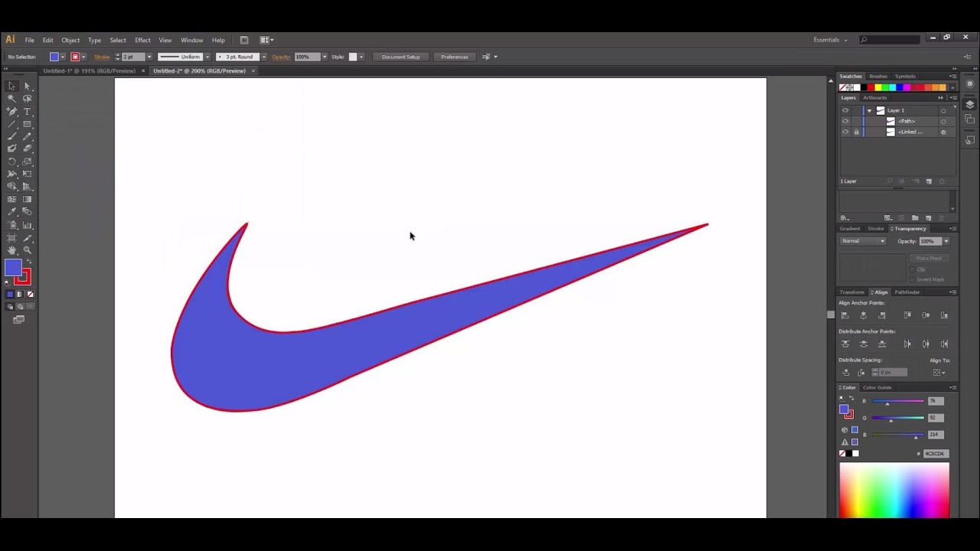Open the File menu
Screen dimensions: 980x551
click(29, 40)
